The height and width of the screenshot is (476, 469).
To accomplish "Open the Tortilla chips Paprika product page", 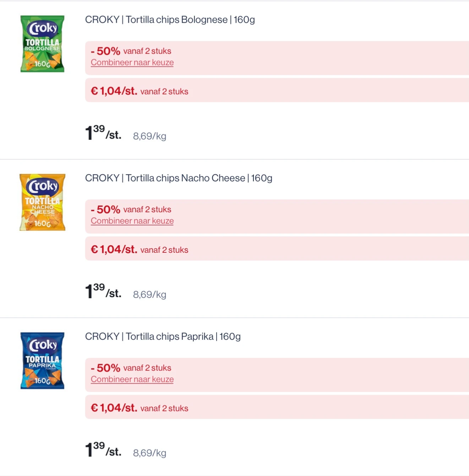I will pyautogui.click(x=163, y=336).
